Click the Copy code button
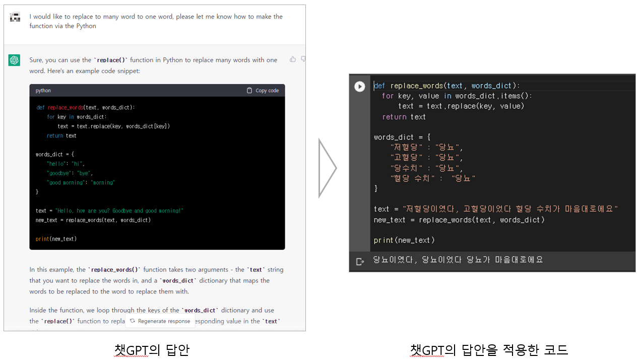The width and height of the screenshot is (640, 364). pyautogui.click(x=263, y=91)
